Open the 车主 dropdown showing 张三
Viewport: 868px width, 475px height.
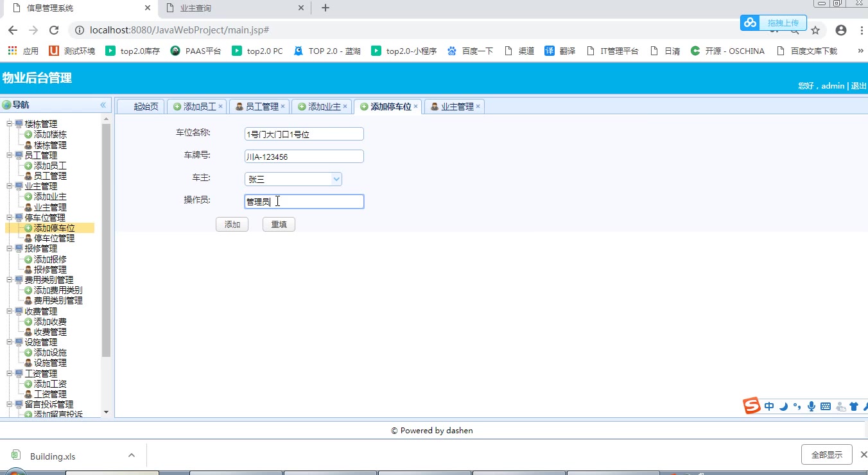tap(336, 179)
